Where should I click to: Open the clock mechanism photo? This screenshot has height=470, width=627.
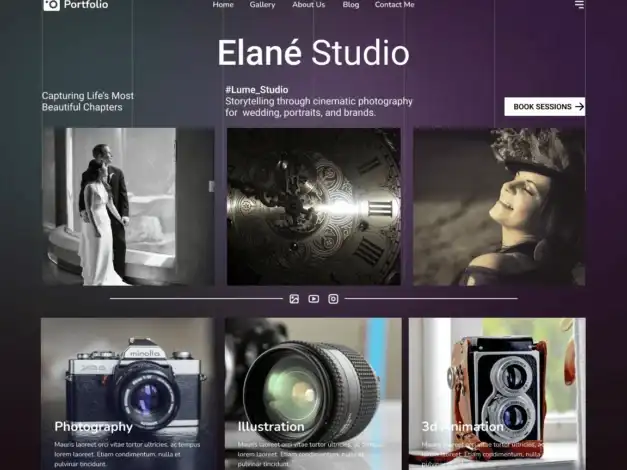pos(314,206)
